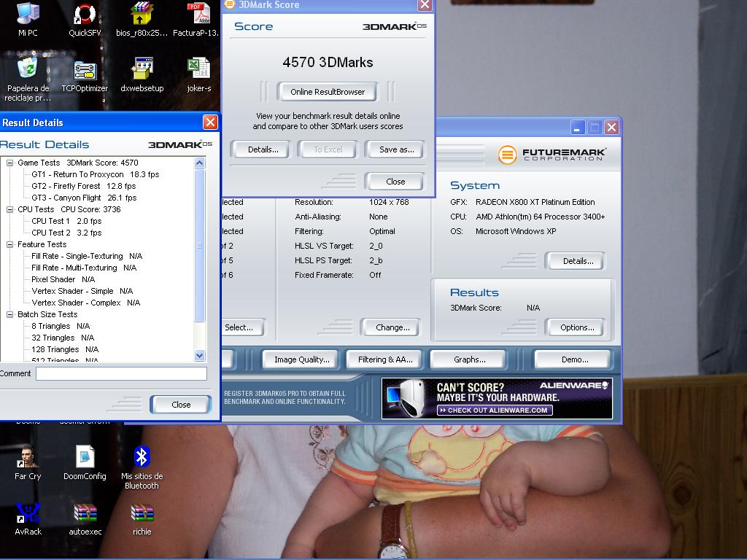Click the Result Details scrollbar down arrow

[x=200, y=356]
